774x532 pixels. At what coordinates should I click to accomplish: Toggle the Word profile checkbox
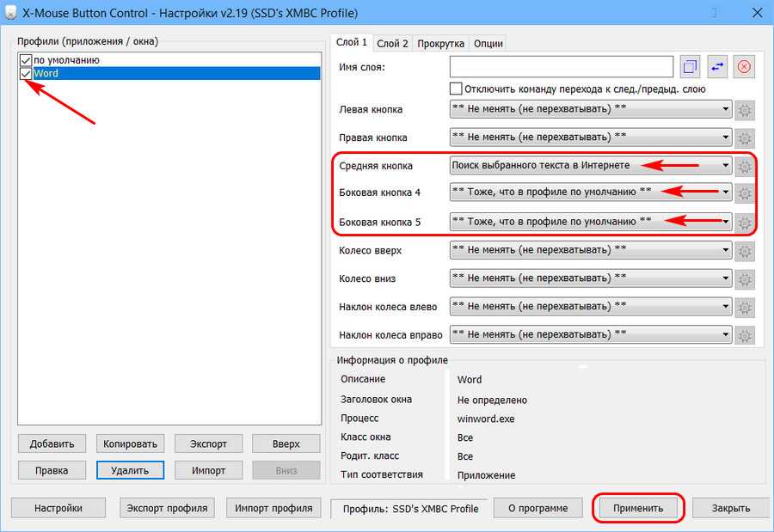click(26, 74)
